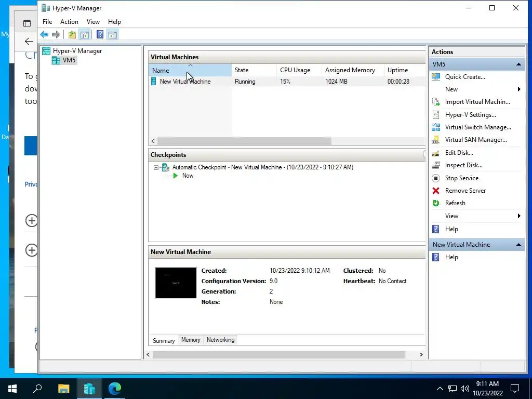The image size is (532, 399).
Task: Open Virtual Switch Manager action
Action: point(478,128)
